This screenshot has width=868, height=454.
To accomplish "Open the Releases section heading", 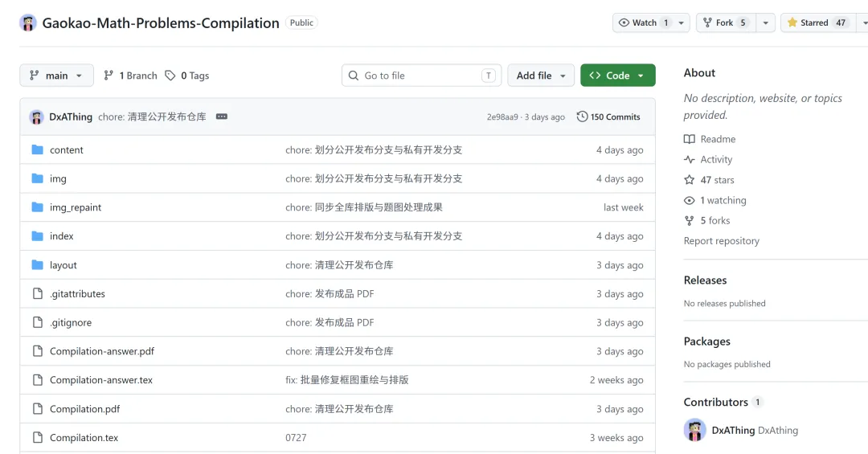I will click(706, 280).
